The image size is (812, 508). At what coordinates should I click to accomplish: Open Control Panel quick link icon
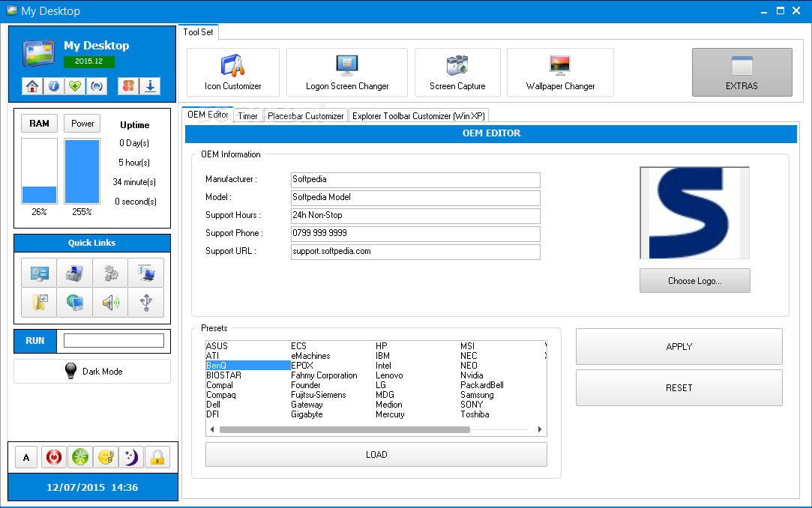pyautogui.click(x=39, y=273)
